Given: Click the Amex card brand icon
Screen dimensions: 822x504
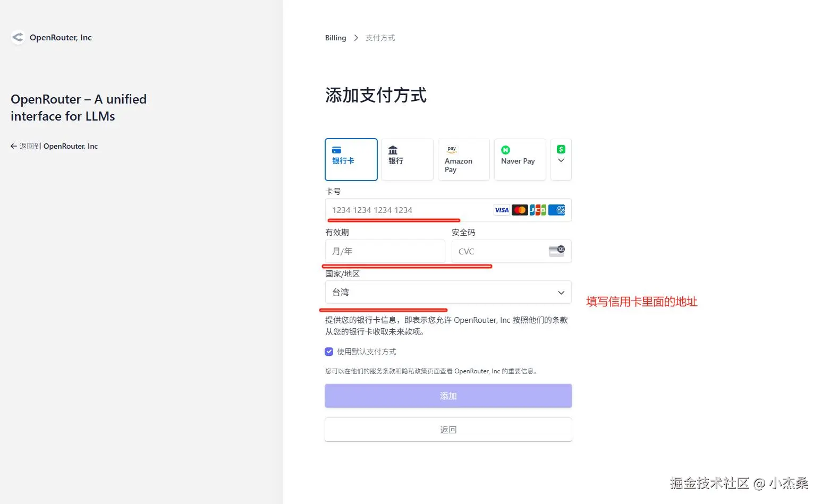Looking at the screenshot, I should click(x=556, y=210).
